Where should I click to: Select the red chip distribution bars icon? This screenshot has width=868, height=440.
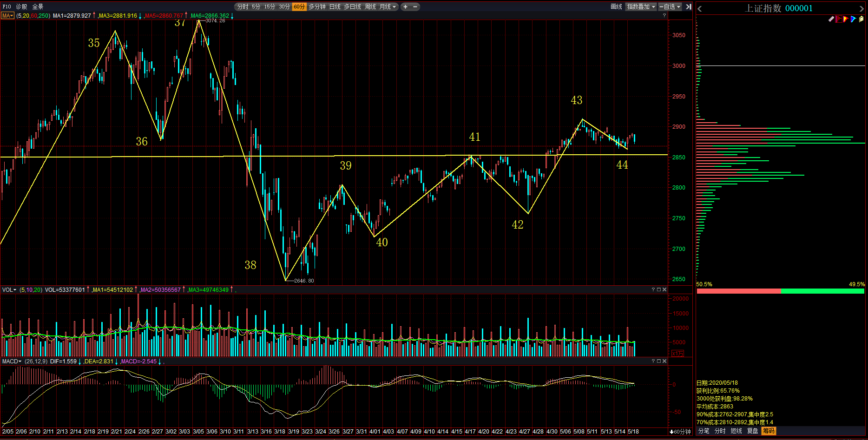coord(839,19)
